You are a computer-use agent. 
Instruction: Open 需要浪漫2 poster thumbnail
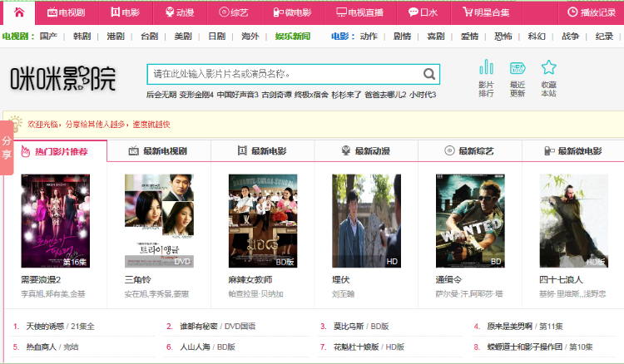point(55,221)
